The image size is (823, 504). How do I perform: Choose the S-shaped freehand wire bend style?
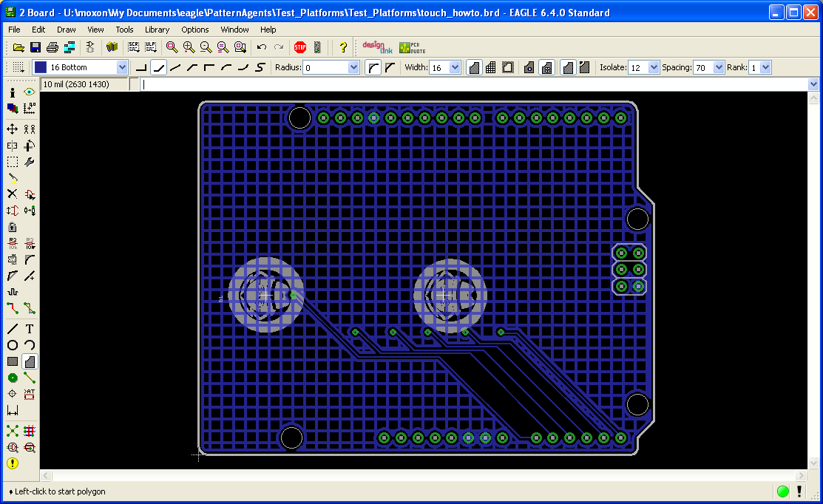260,67
